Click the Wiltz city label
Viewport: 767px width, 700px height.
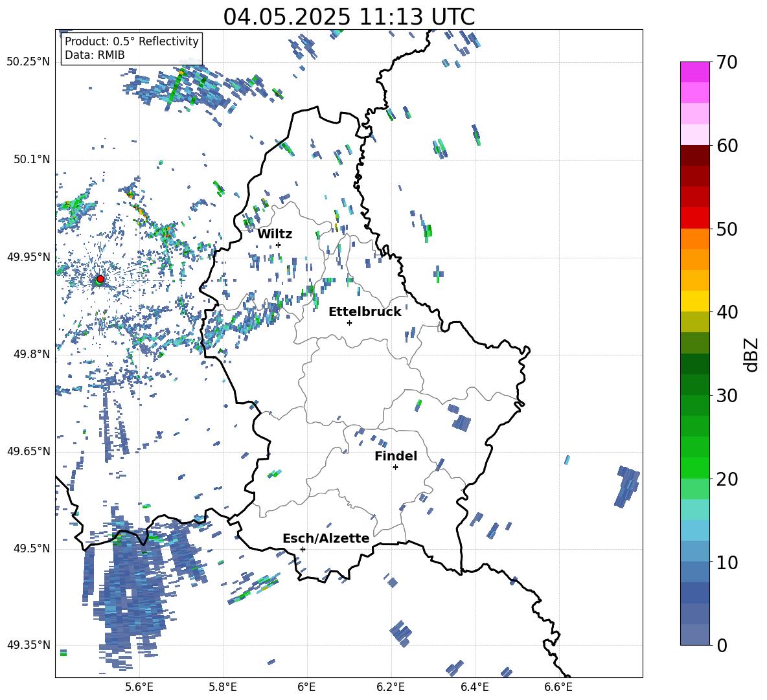[x=275, y=234]
